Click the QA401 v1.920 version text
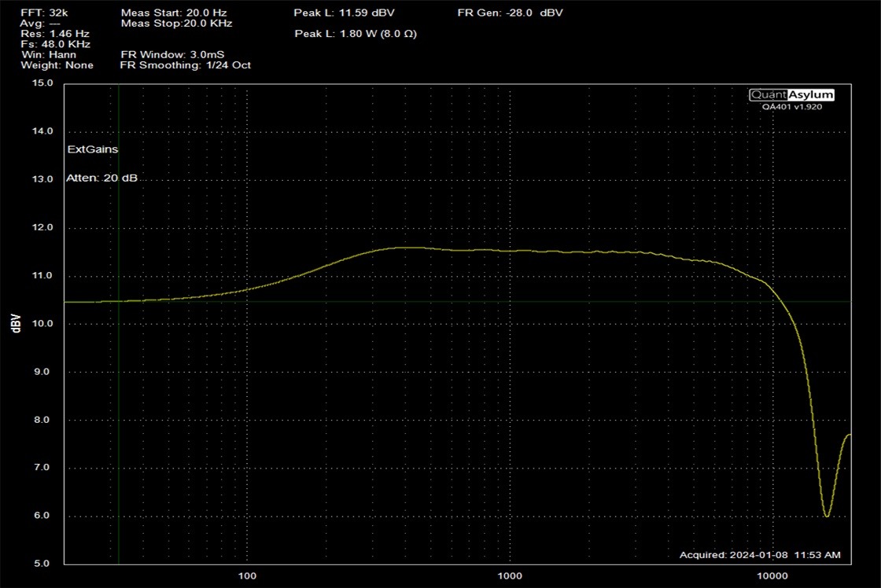 [791, 107]
